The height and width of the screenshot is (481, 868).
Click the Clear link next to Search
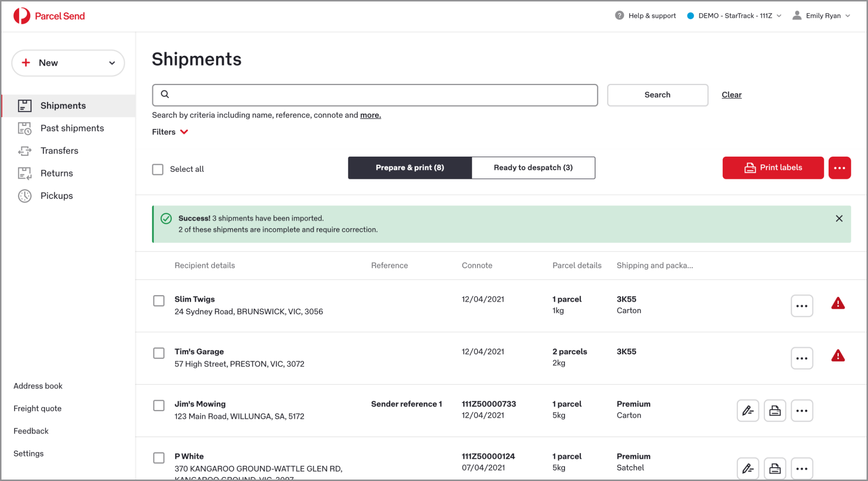coord(731,95)
